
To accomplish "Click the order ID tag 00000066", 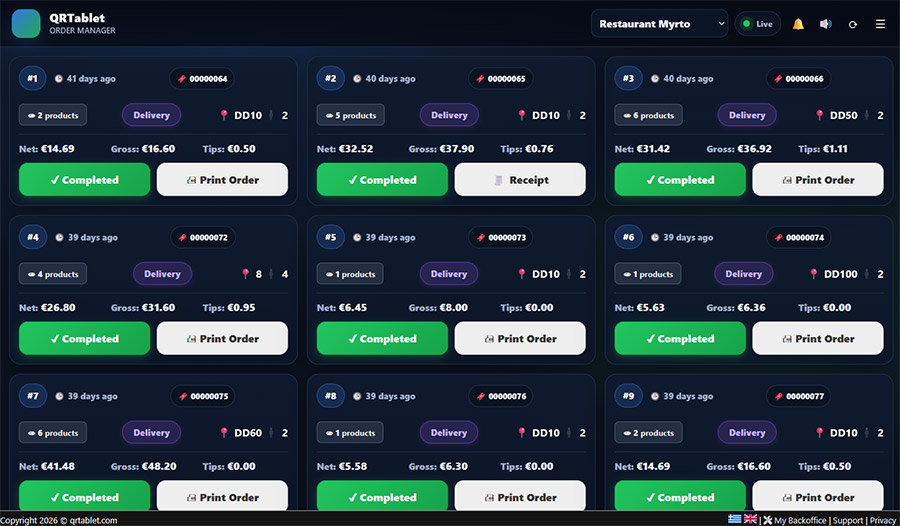I will pos(798,79).
